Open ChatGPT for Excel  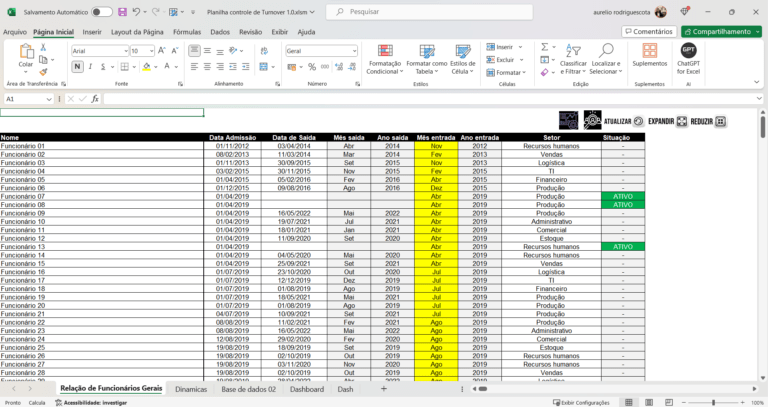point(688,59)
